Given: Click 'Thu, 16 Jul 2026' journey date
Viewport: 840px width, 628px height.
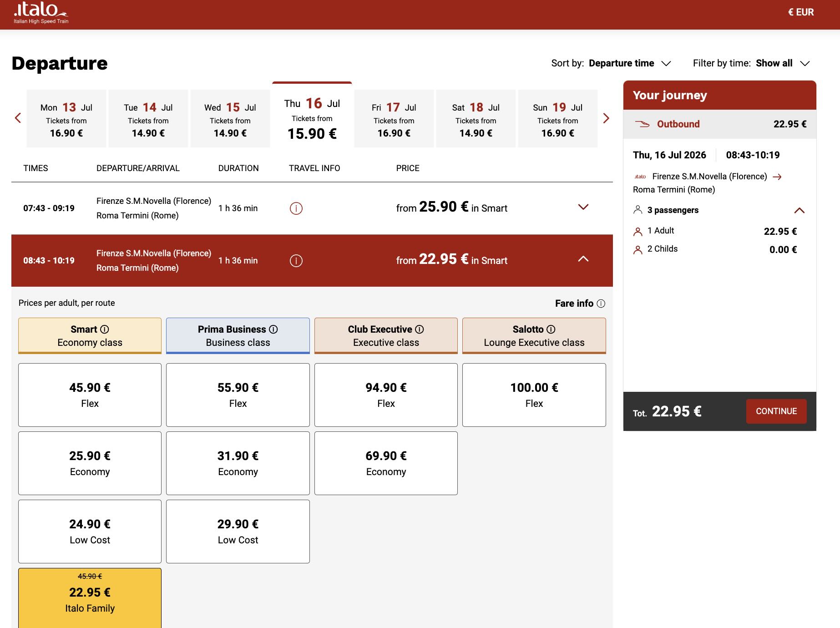Looking at the screenshot, I should 669,155.
